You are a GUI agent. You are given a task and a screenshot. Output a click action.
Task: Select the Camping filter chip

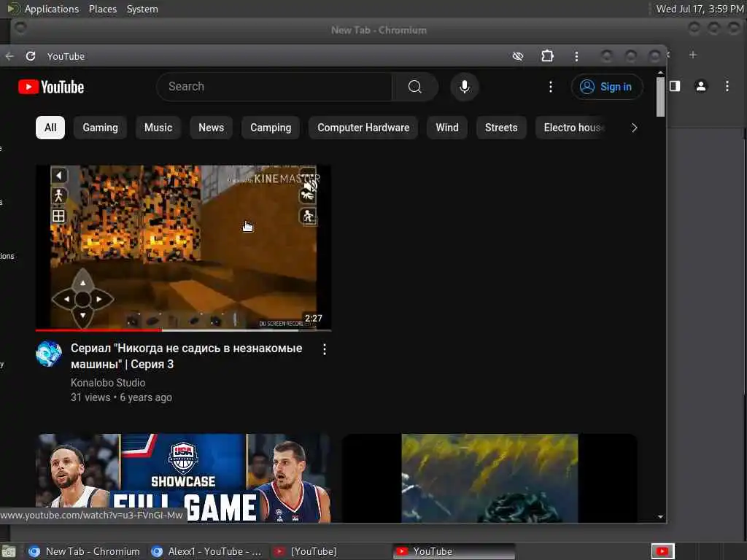(271, 128)
